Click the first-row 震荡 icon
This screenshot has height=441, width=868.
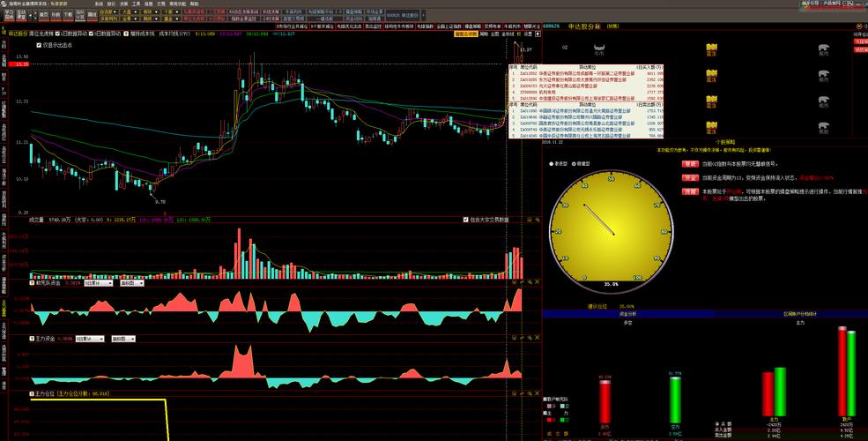[711, 49]
